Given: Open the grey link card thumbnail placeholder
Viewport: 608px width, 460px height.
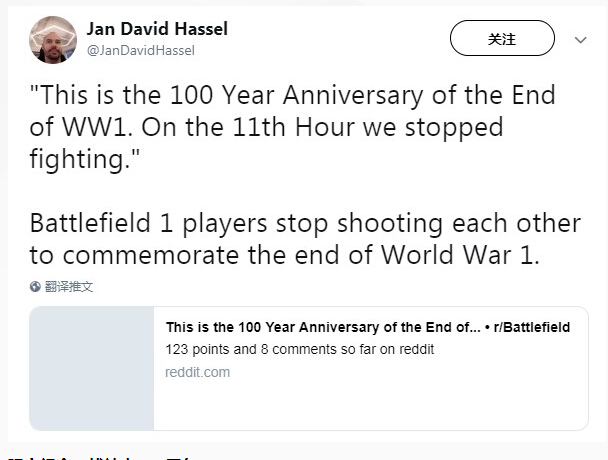Looking at the screenshot, I should pyautogui.click(x=92, y=368).
